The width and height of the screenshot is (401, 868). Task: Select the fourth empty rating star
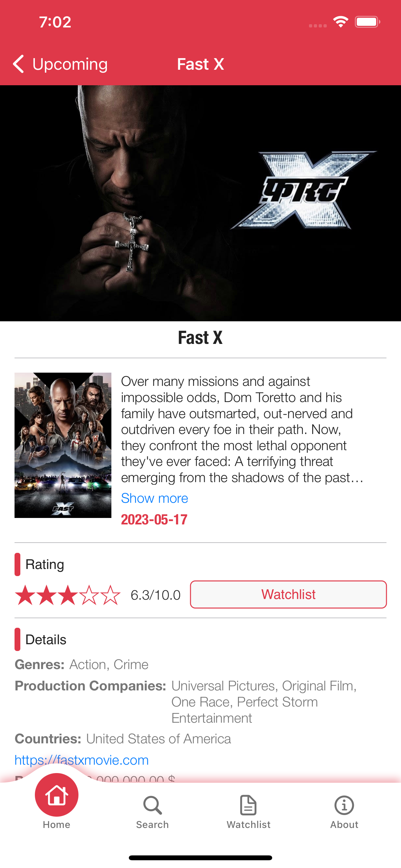tap(89, 595)
